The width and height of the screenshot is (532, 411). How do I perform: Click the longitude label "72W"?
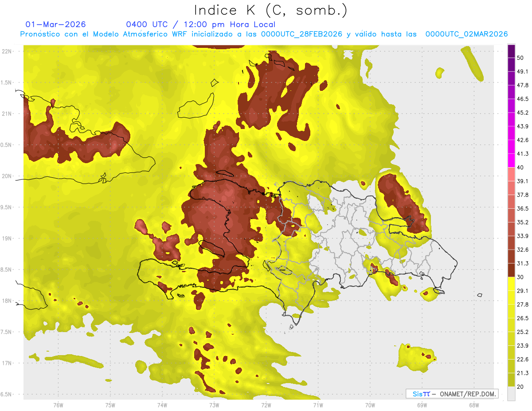click(x=266, y=406)
